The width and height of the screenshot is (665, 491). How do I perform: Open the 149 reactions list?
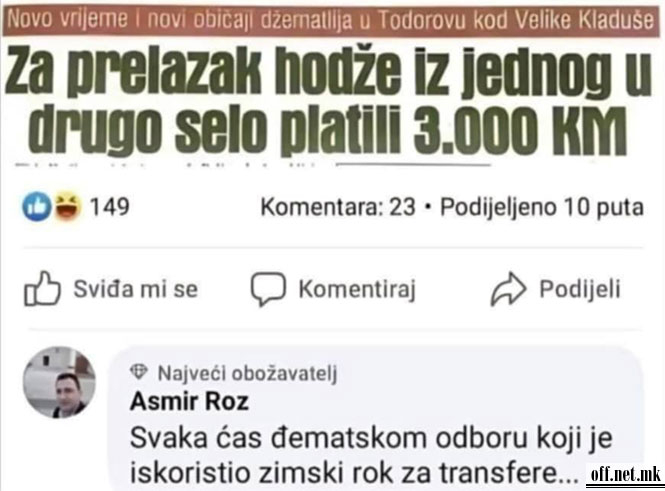pos(109,207)
